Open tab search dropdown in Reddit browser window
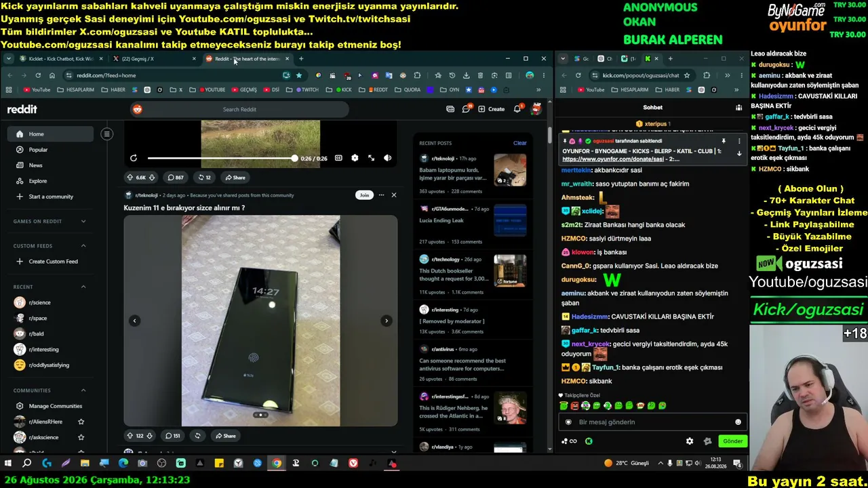Viewport: 868px width, 488px height. [8, 59]
